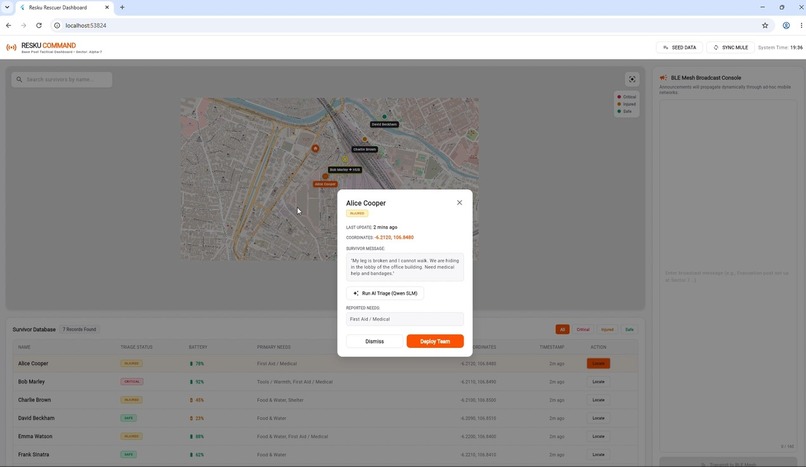Image resolution: width=806 pixels, height=467 pixels.
Task: Click the Name column header
Action: click(x=24, y=347)
